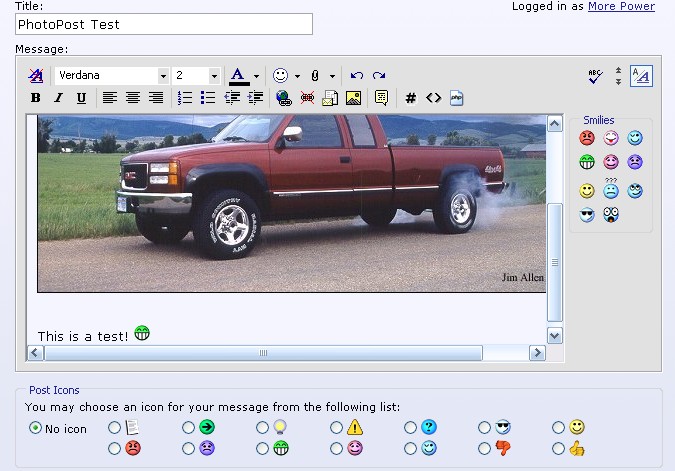
Task: Toggle bold formatting in editor toolbar
Action: [36, 98]
